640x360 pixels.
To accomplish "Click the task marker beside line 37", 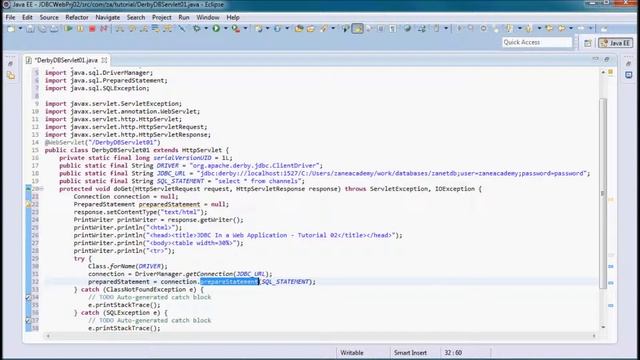I will tap(28, 320).
